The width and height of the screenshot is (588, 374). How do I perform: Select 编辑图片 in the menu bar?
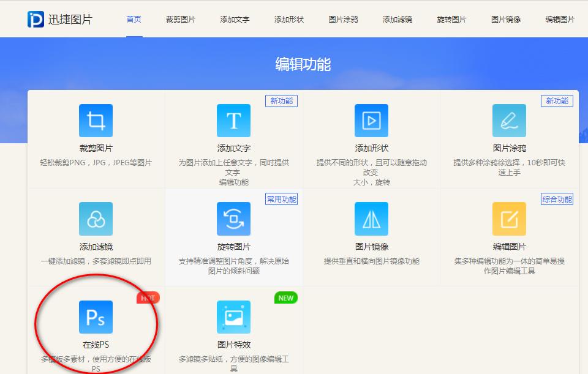[x=560, y=18]
